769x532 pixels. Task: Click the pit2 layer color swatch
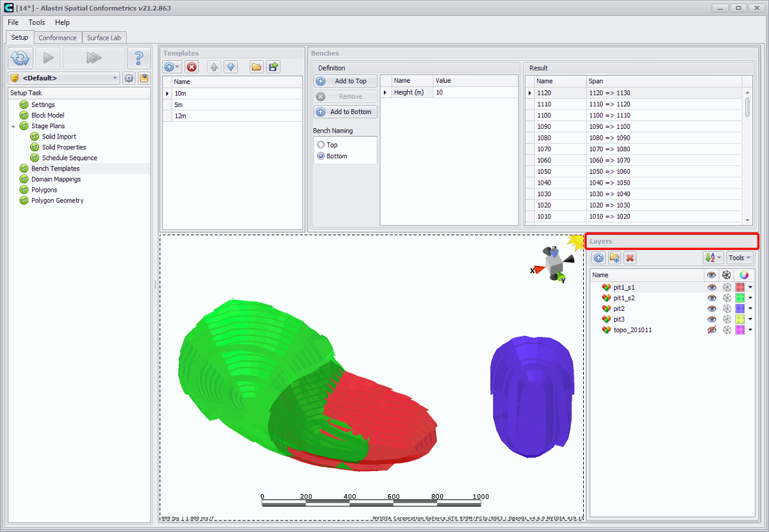coord(740,309)
